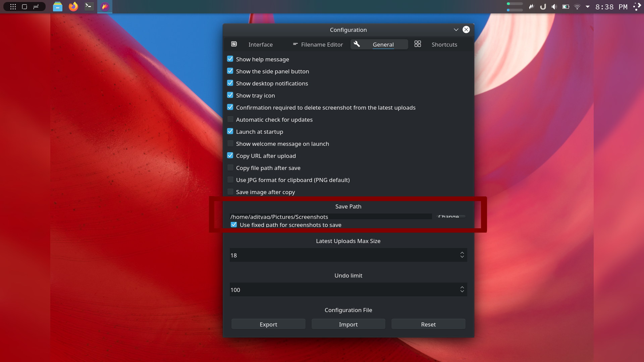
Task: Open the application grid launcher
Action: point(13,7)
